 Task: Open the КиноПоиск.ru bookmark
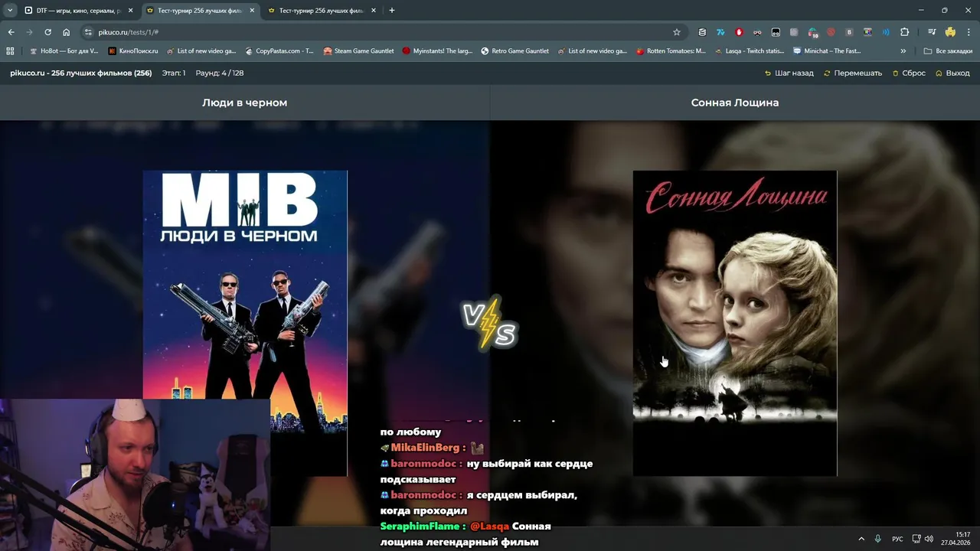click(x=133, y=51)
